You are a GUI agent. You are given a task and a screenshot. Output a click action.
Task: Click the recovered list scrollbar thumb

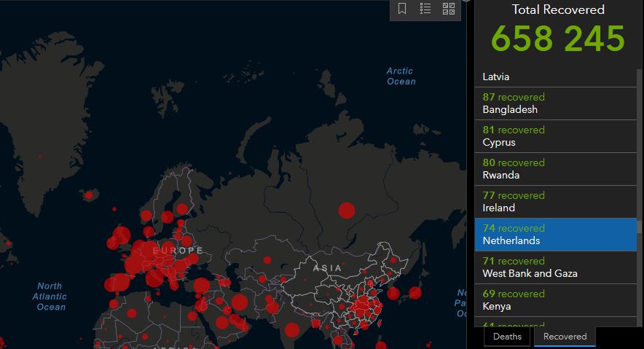point(639,227)
